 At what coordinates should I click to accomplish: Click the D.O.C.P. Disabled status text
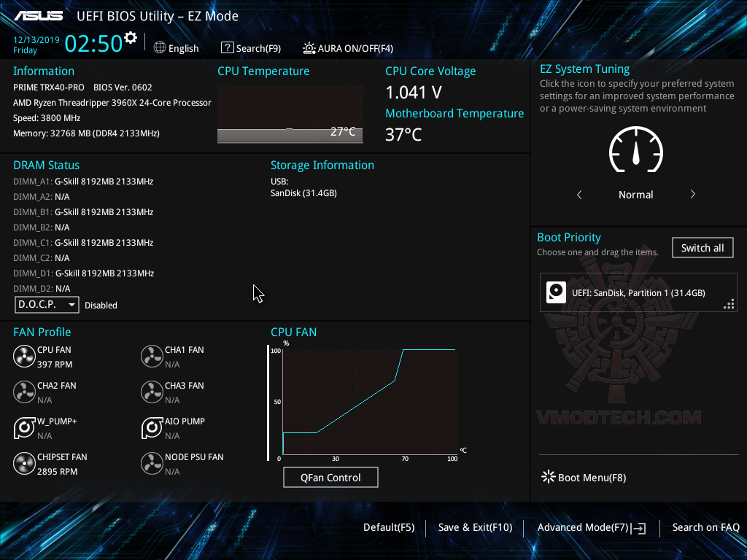coord(101,306)
